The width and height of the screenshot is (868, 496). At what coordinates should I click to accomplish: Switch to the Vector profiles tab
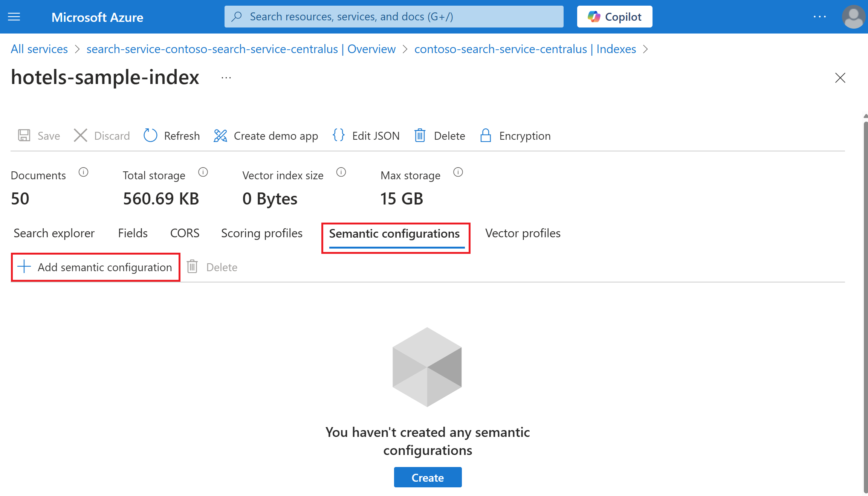523,234
